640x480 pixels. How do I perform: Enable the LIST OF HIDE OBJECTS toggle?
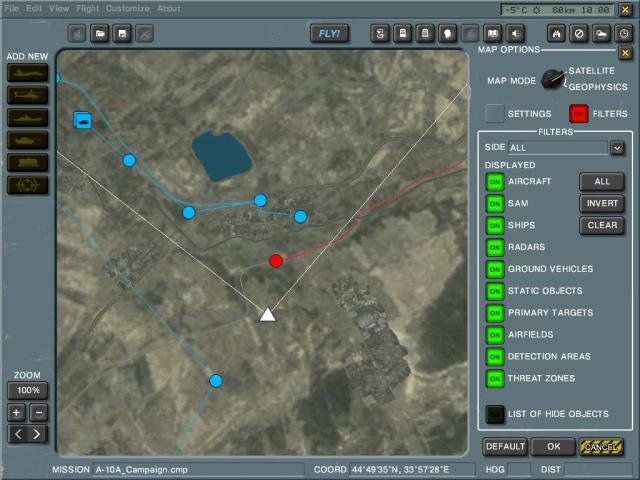[x=494, y=414]
